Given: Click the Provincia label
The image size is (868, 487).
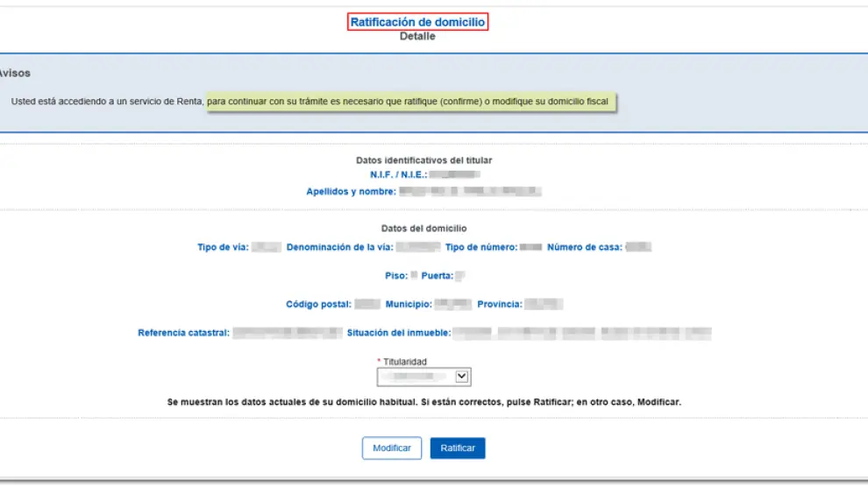Looking at the screenshot, I should pyautogui.click(x=499, y=305).
